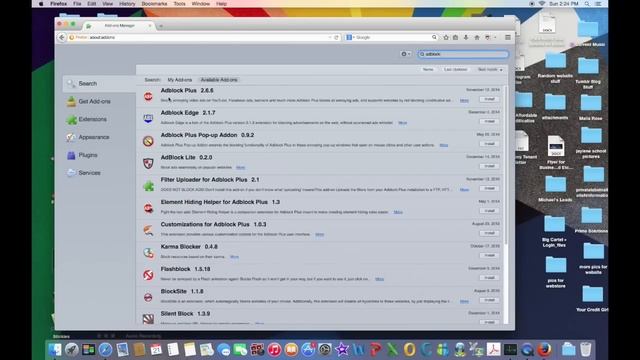Click the Adblock Edge shield icon
640x360 pixels.
pyautogui.click(x=148, y=119)
